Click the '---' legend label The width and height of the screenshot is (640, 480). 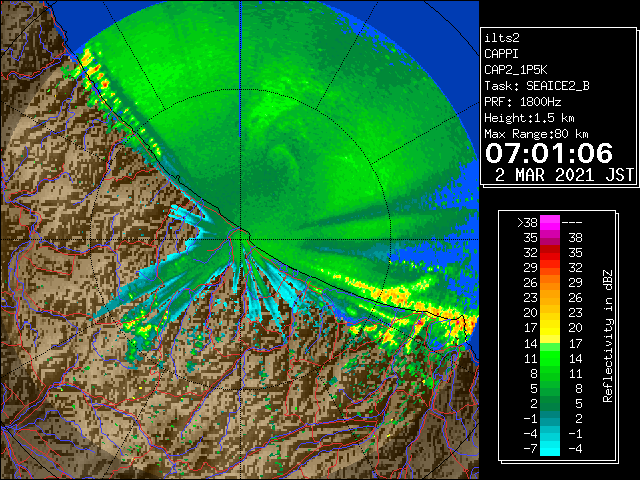(x=572, y=223)
